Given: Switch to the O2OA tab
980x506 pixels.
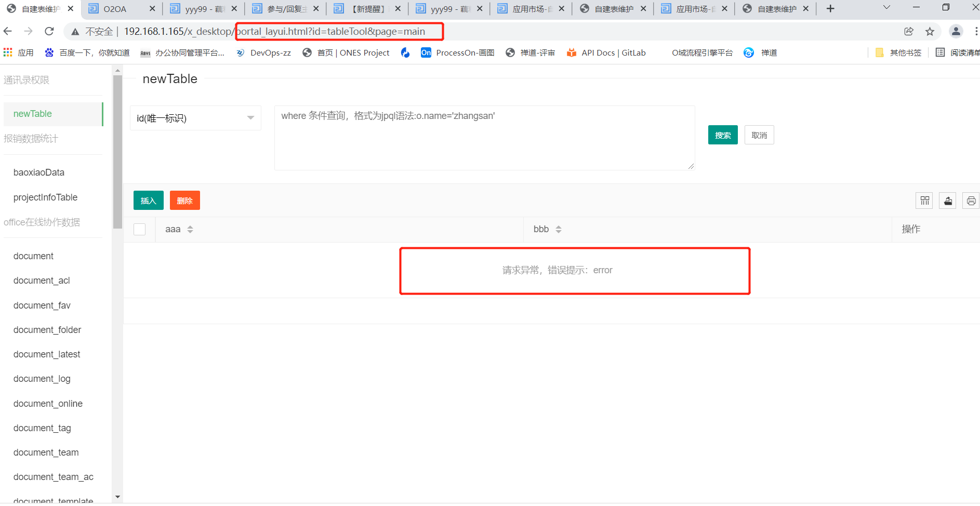Looking at the screenshot, I should [x=115, y=9].
